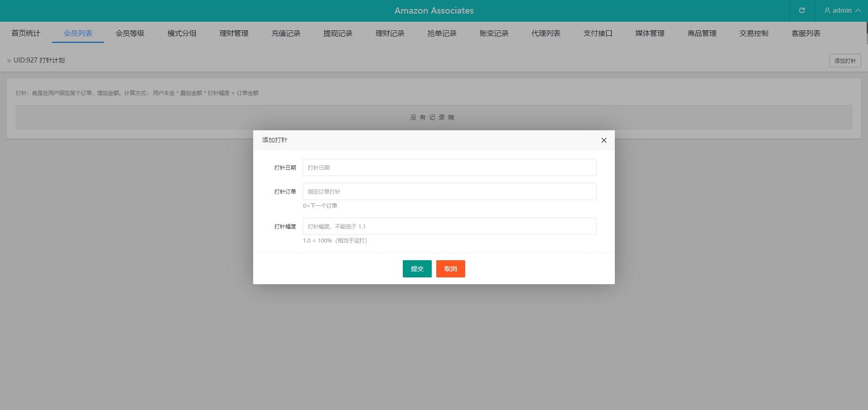This screenshot has height=410, width=868.
Task: Close the 添加打针 dialog with X
Action: click(x=604, y=140)
